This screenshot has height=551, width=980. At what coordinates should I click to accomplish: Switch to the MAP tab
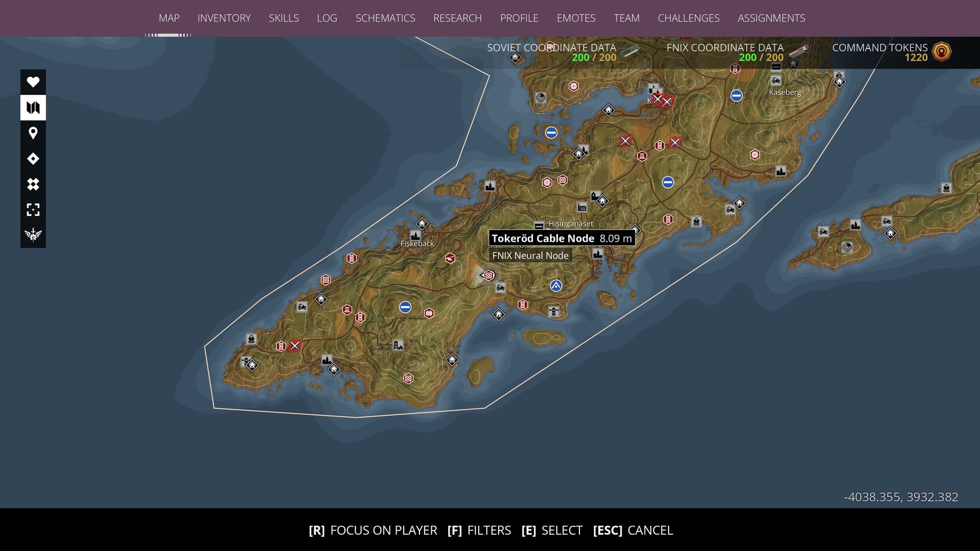click(x=169, y=18)
